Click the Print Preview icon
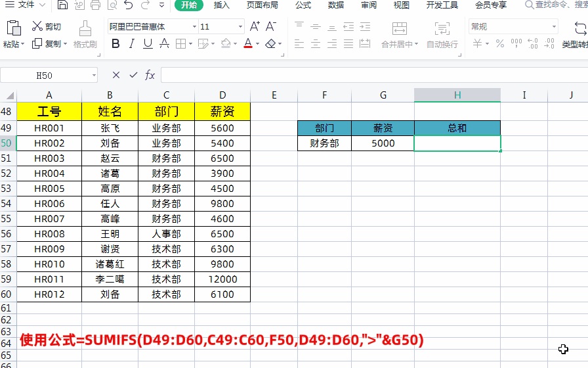 pos(112,5)
